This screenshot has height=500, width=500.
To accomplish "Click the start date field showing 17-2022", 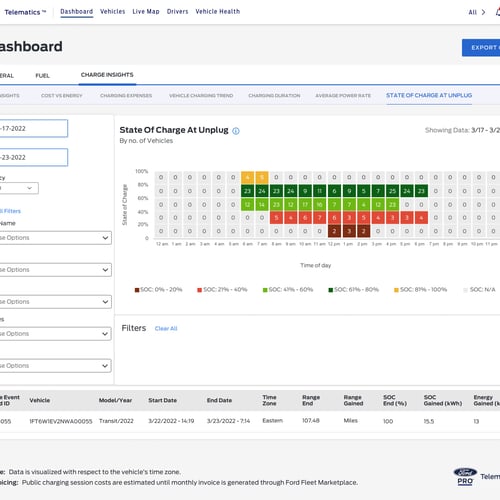I will [34, 128].
